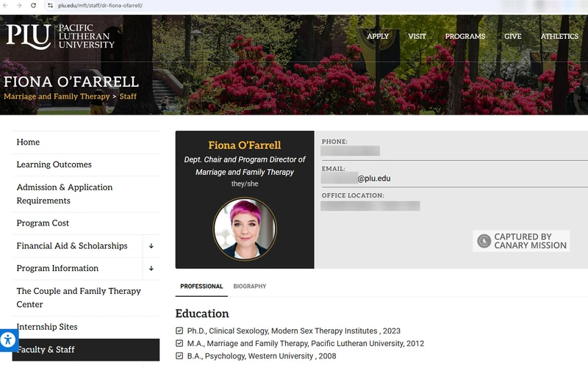Expand Program Information submenu arrow
588x368 pixels.
tap(151, 268)
